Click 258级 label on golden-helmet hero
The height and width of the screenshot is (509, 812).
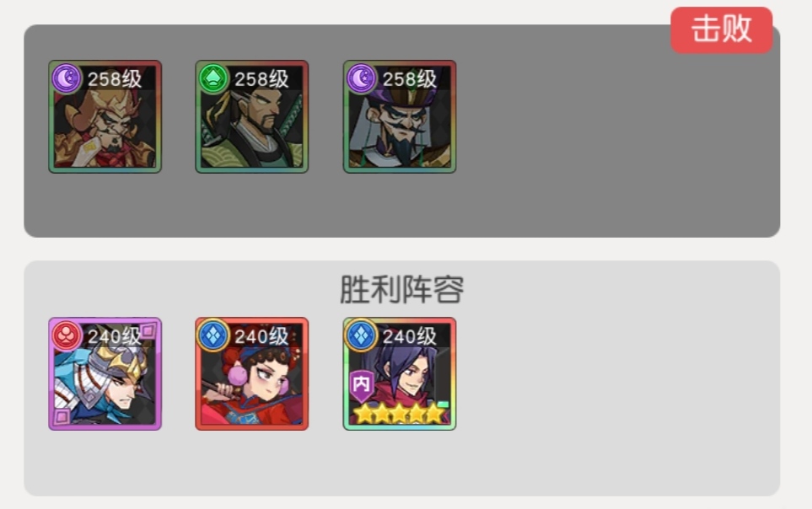(x=115, y=79)
